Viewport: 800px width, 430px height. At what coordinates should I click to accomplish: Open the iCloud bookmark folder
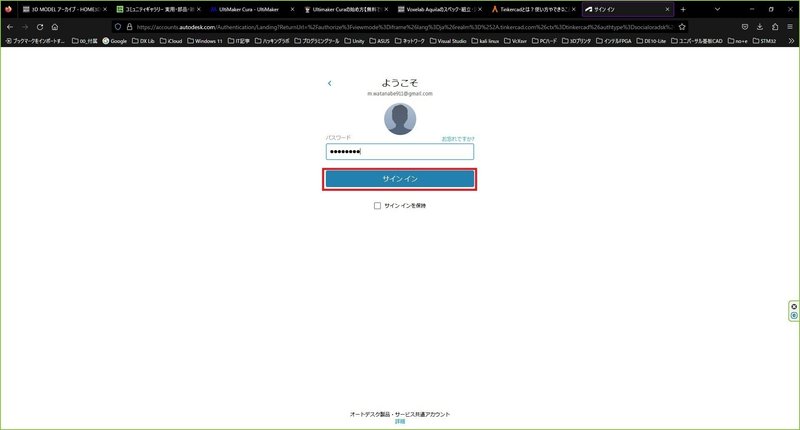pos(171,41)
